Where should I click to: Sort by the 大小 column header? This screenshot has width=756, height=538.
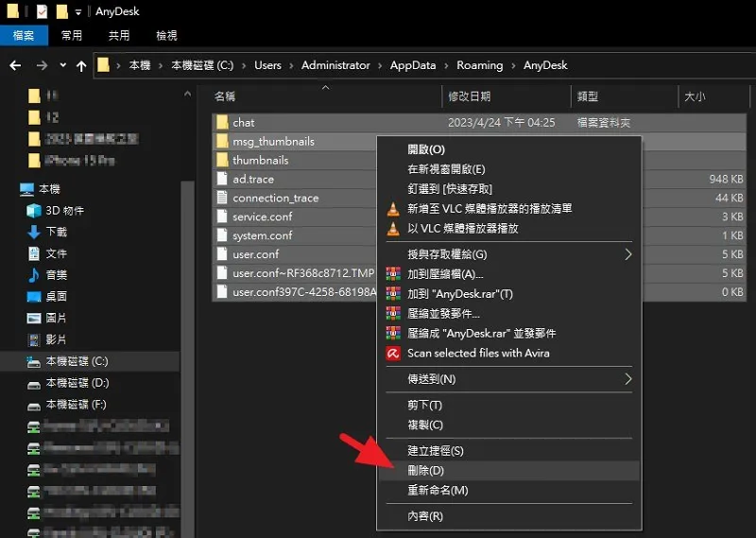click(714, 96)
